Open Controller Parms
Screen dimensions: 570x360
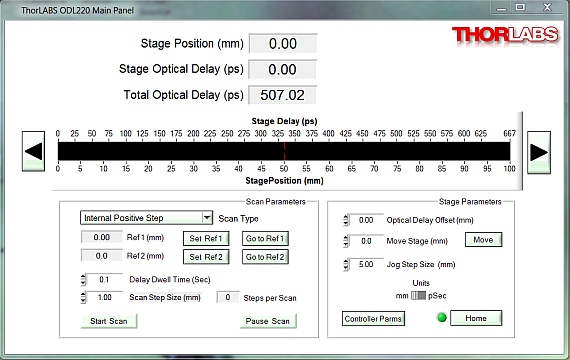[373, 319]
